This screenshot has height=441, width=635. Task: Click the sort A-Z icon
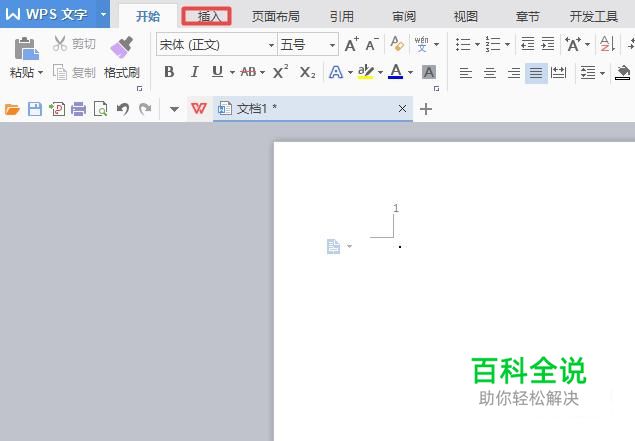607,44
